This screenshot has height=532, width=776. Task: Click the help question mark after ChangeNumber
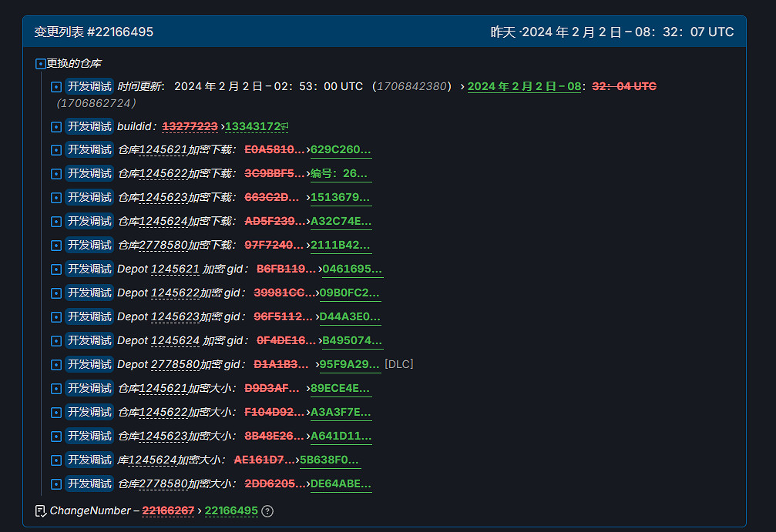[267, 511]
